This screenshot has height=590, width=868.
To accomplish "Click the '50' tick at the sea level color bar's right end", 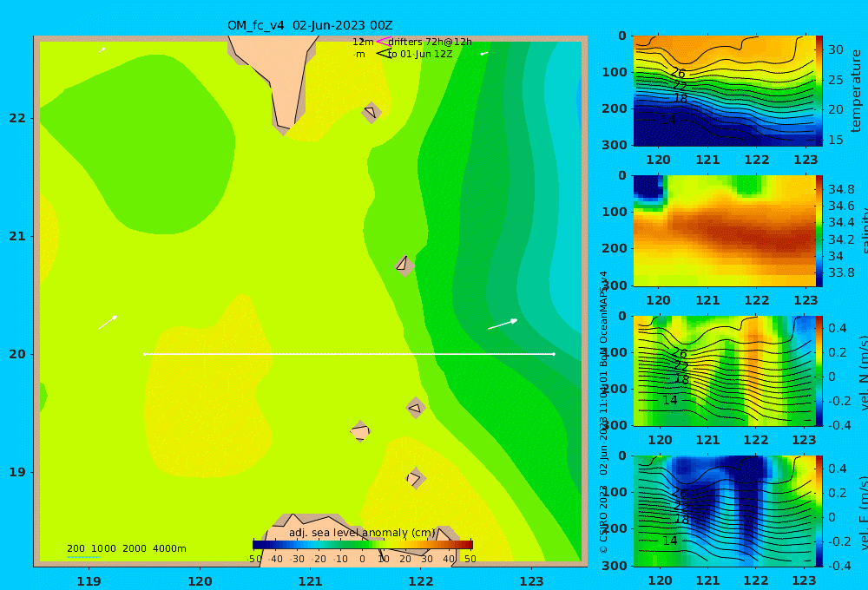I will [470, 559].
